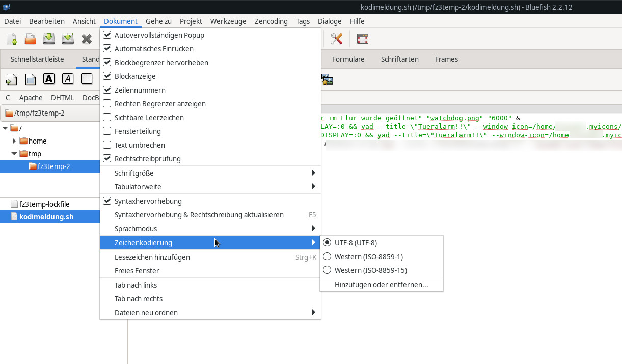Disable the Zeilennummern checkbox
This screenshot has height=364, width=622.
point(107,90)
